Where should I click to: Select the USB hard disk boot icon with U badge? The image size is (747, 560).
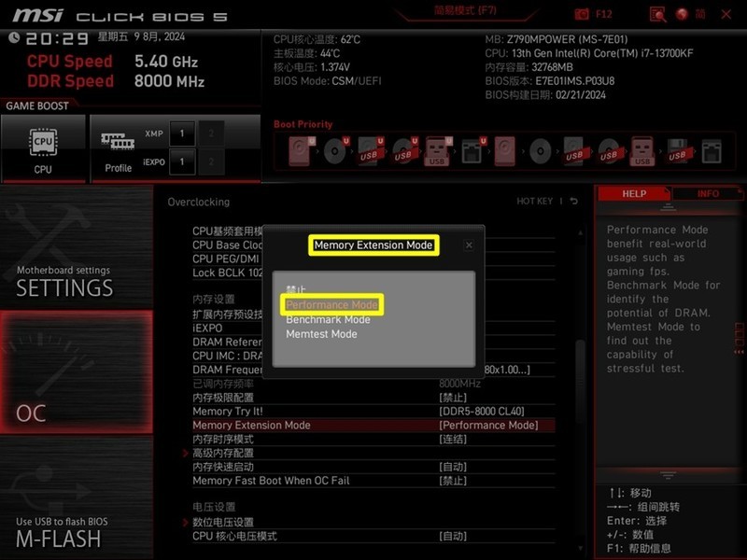pos(371,151)
